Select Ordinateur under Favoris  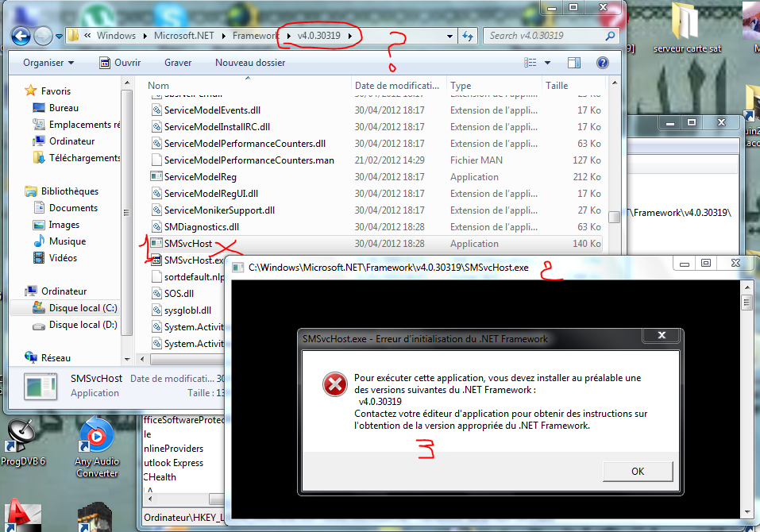[x=64, y=141]
